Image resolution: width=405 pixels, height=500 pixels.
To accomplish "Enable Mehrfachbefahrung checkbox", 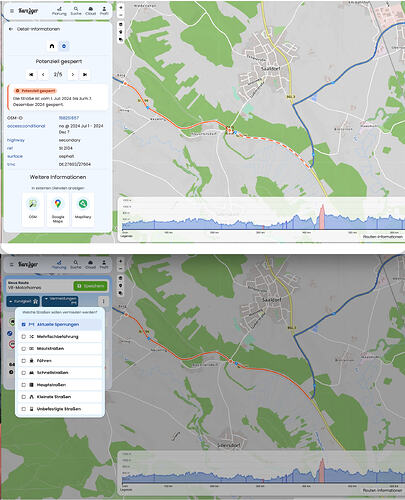I will click(23, 337).
